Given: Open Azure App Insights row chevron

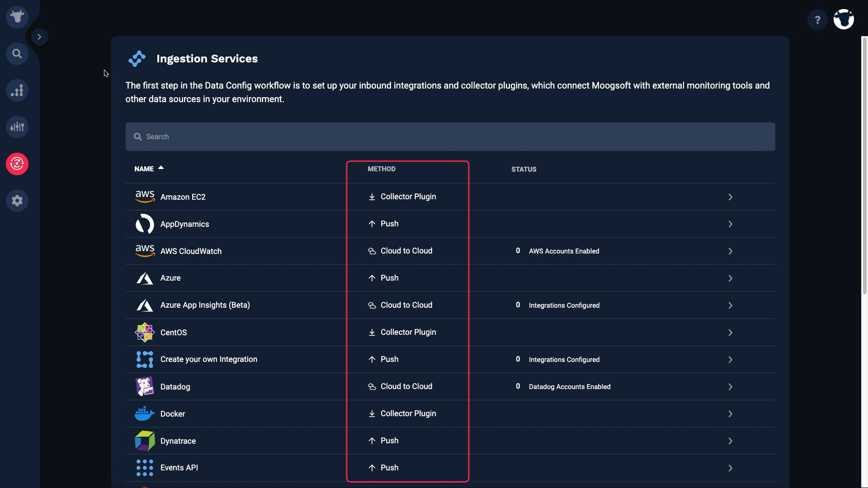Looking at the screenshot, I should [x=730, y=305].
